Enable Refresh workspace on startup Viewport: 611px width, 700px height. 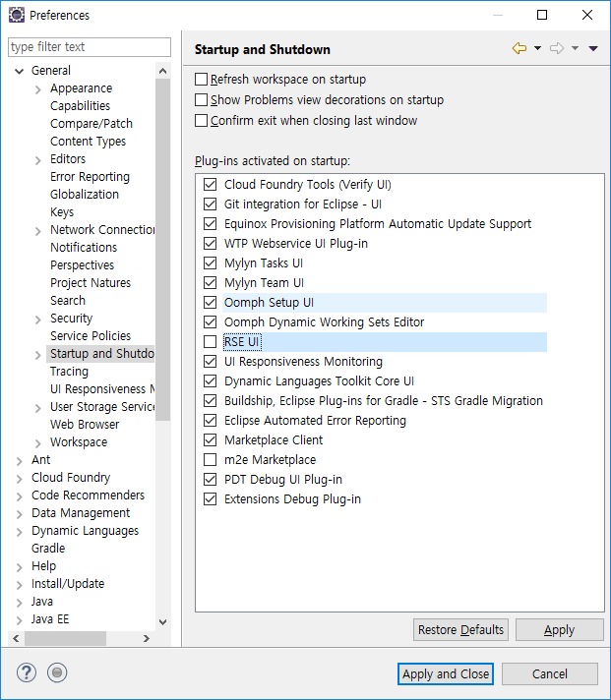(201, 80)
